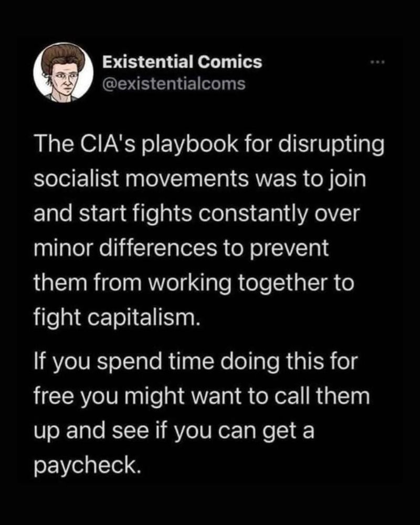Select the second paragraph starting 'If you spend'
Viewport: 420px width, 525px height.
point(202,414)
